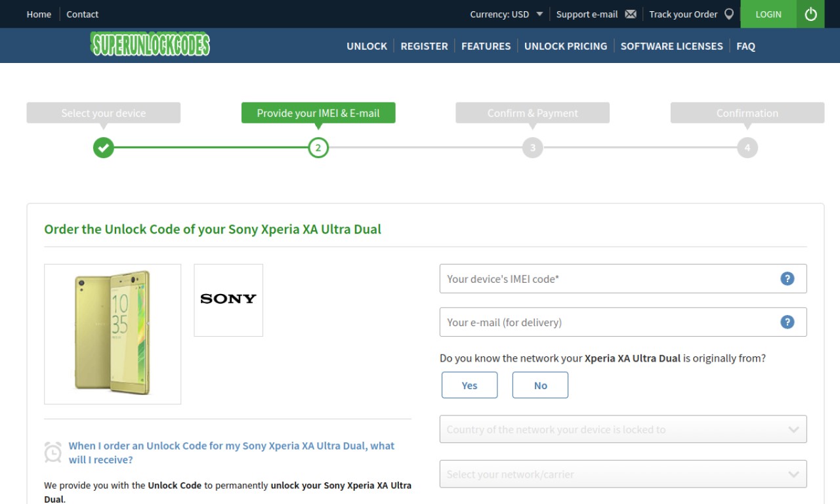Answer No to knowing the original network

click(x=540, y=385)
